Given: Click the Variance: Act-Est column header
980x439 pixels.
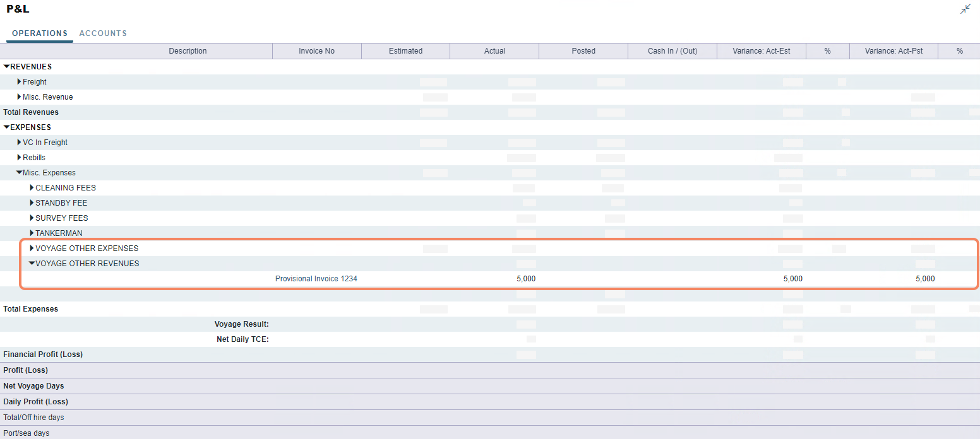Looking at the screenshot, I should tap(761, 50).
